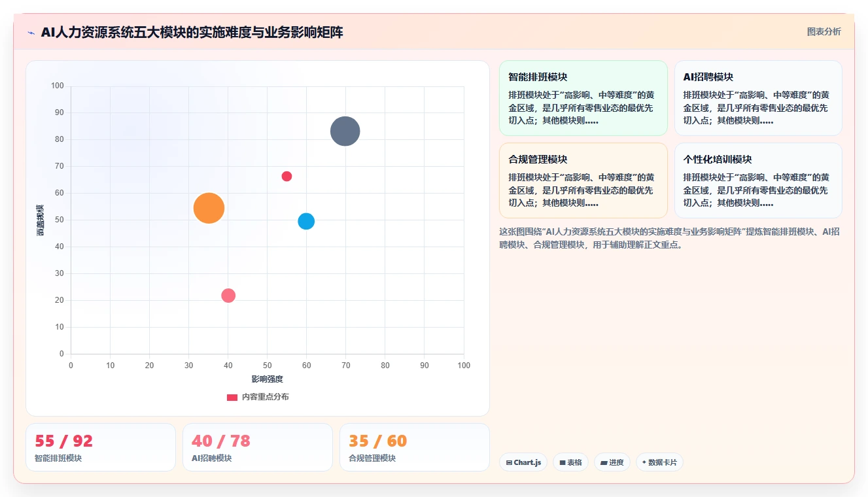Click the main title heading text
Screen dimensions: 868x497
click(x=192, y=32)
